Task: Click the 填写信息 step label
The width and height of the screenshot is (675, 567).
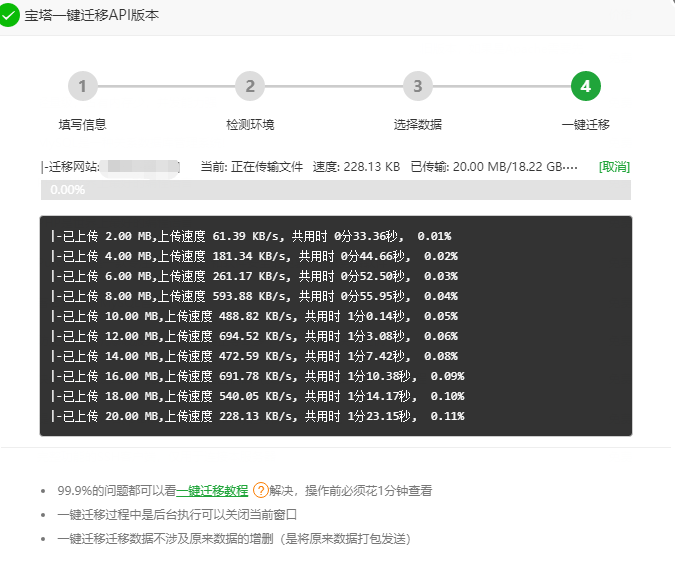Action: pyautogui.click(x=82, y=125)
